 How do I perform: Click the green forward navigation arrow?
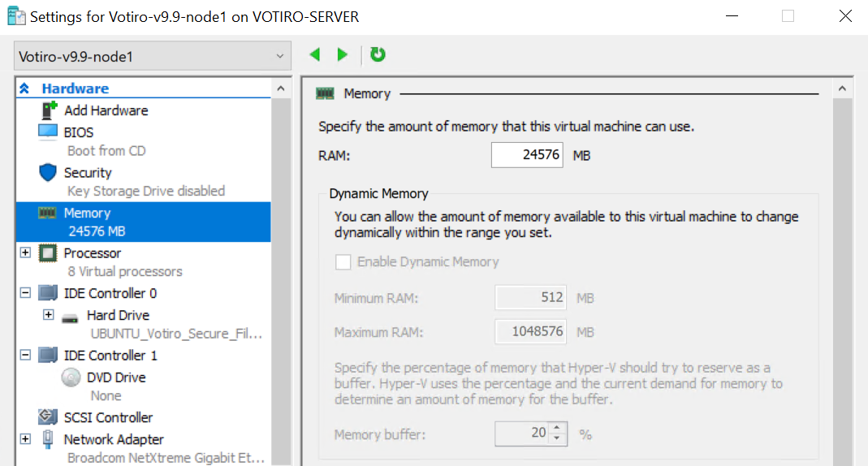342,54
